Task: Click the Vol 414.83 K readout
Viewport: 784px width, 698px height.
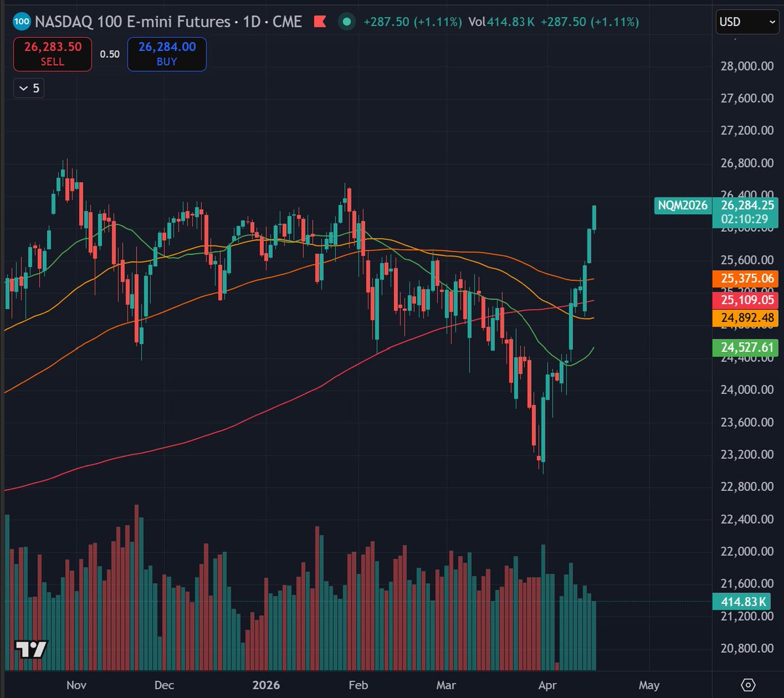Action: (x=501, y=22)
